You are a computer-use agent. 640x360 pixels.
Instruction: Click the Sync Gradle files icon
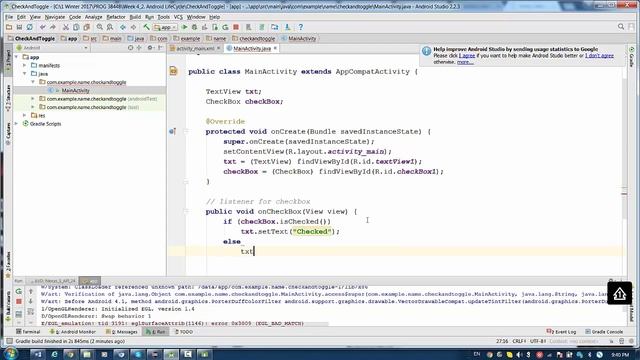click(x=262, y=27)
